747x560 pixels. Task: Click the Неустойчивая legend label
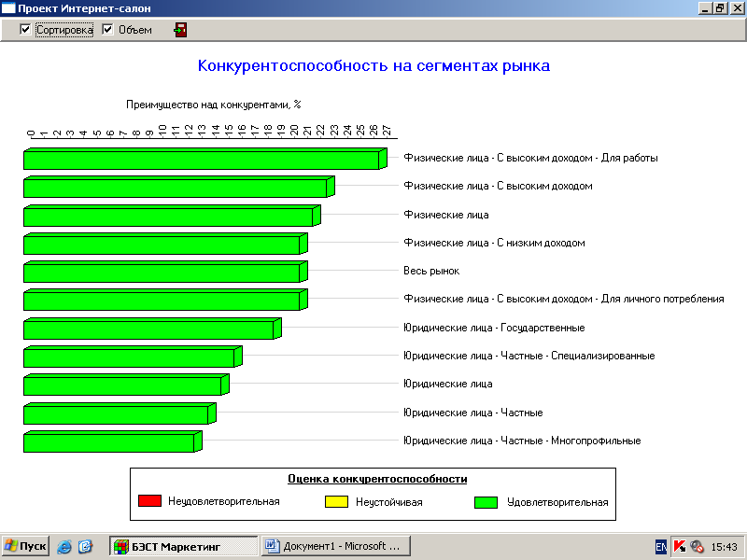coord(389,502)
